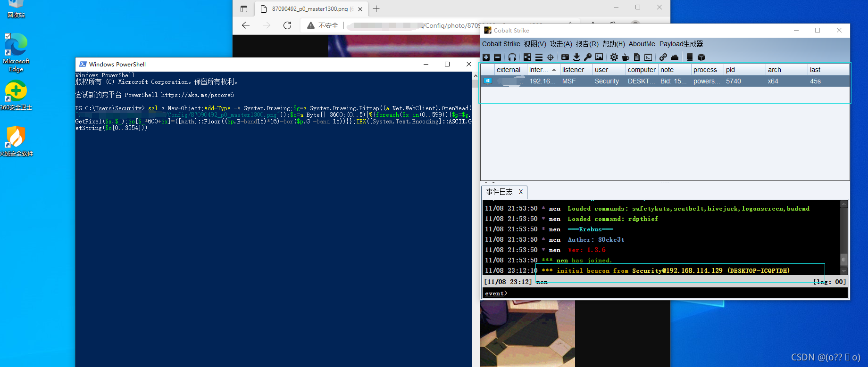Open screenshots via the picture icon
The image size is (868, 367).
tap(599, 57)
